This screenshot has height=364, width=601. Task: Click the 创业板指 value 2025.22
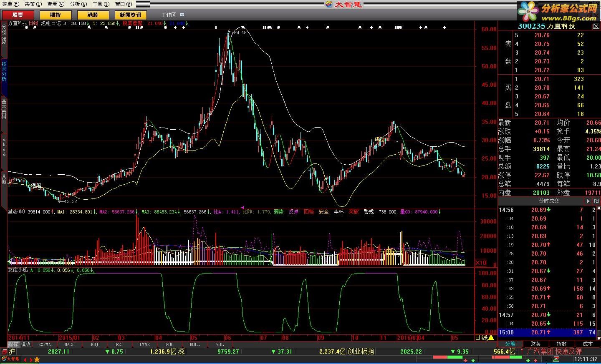[x=411, y=351]
